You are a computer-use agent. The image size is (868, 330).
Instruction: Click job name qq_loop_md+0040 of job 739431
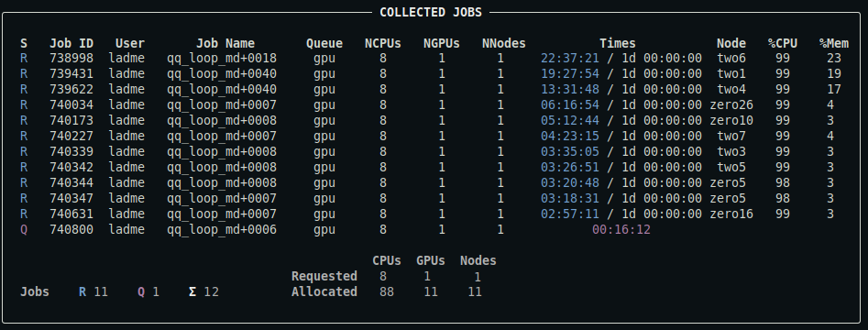pyautogui.click(x=222, y=73)
